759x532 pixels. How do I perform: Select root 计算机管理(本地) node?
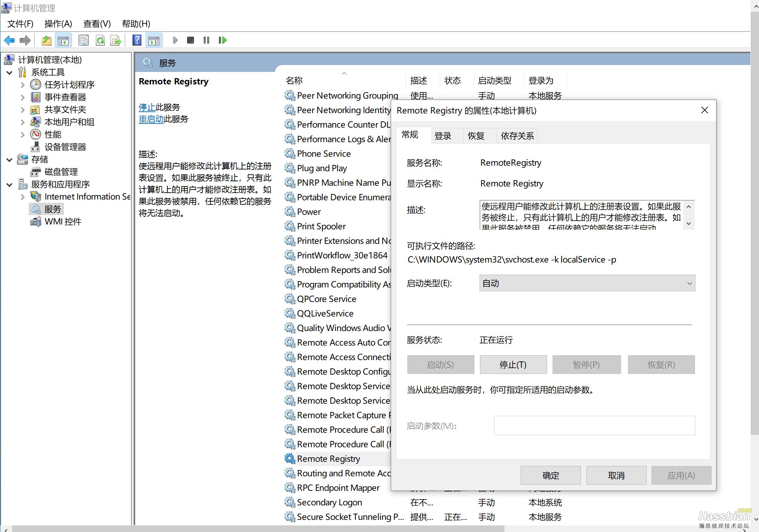point(50,60)
